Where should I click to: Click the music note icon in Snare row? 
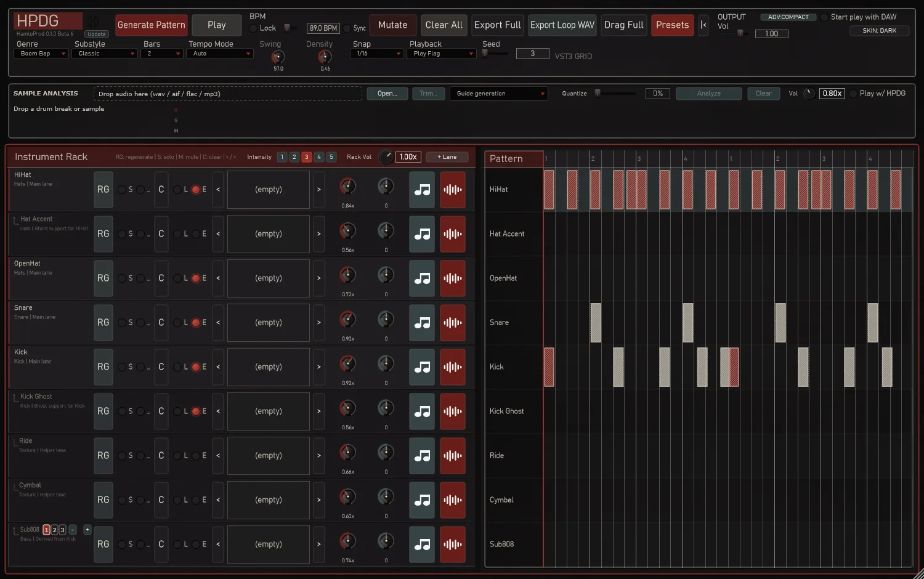(422, 323)
